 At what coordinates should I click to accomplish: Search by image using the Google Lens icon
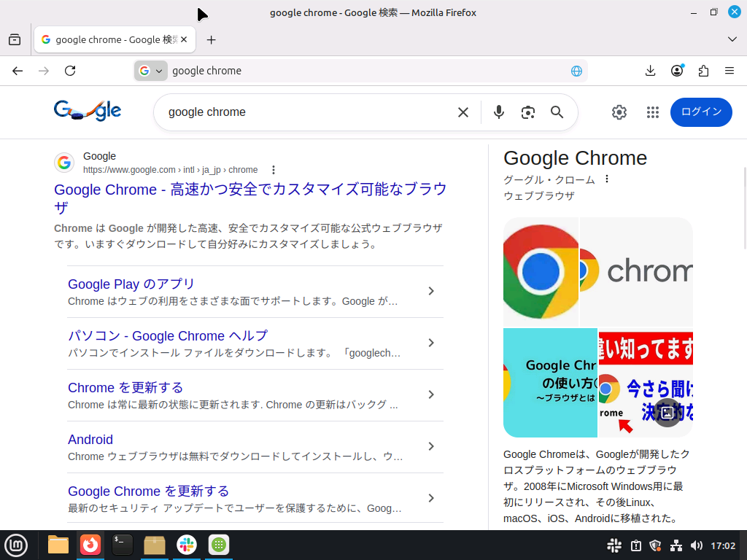pos(528,112)
